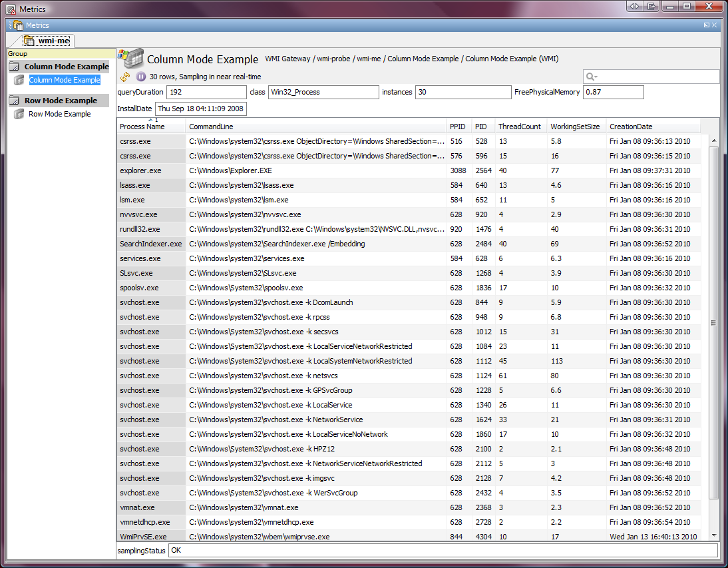Close the inner Metrics panel
The width and height of the screenshot is (728, 568).
(715, 25)
